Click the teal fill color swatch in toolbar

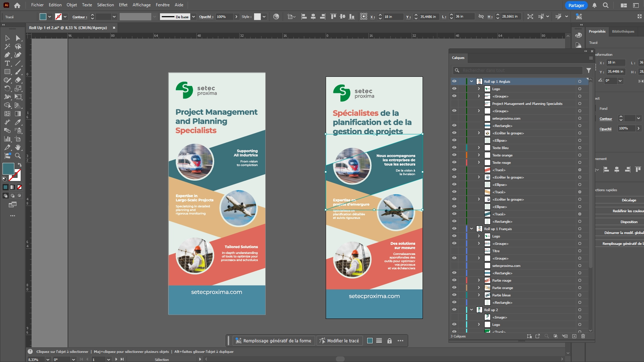pos(8,169)
